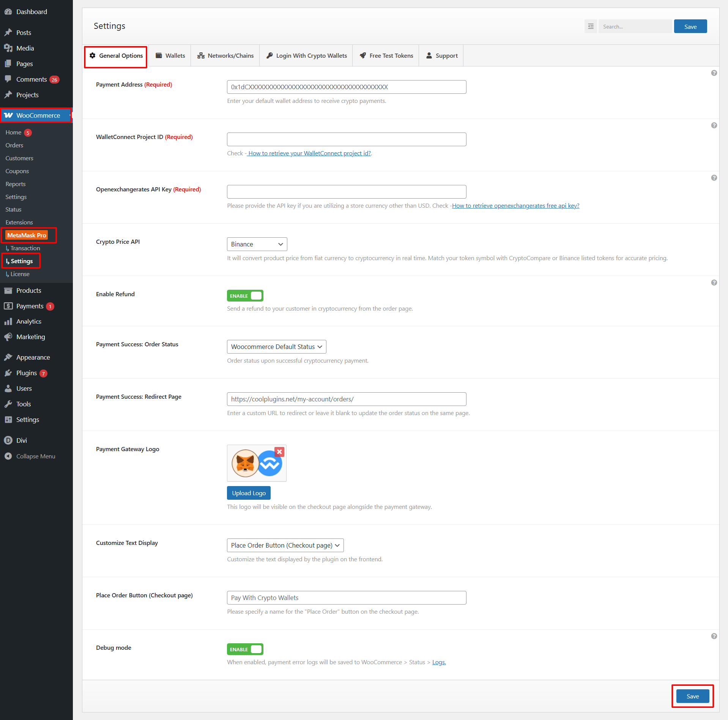Click the bottom Save button
The width and height of the screenshot is (728, 720).
click(x=692, y=696)
